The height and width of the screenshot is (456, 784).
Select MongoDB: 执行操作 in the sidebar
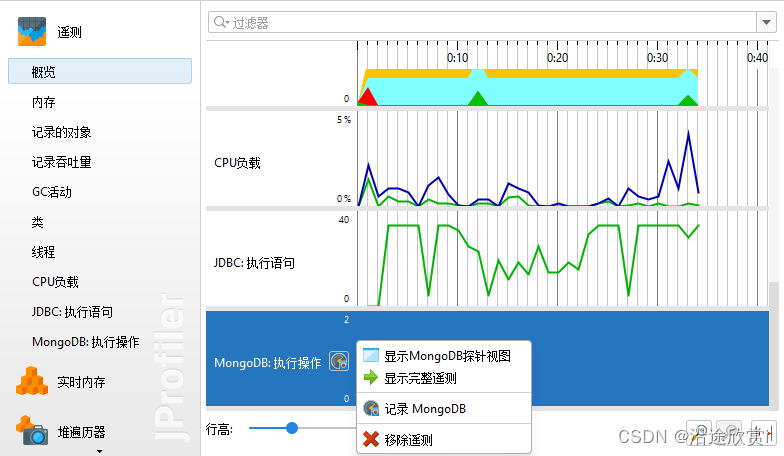pos(86,342)
